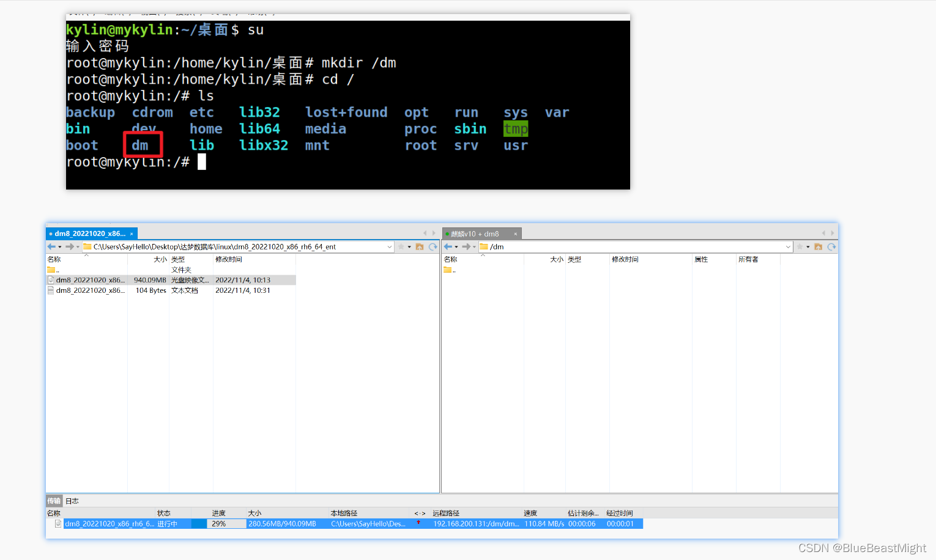Click the 192.168.200.131:/dm remote path cell

pyautogui.click(x=476, y=524)
